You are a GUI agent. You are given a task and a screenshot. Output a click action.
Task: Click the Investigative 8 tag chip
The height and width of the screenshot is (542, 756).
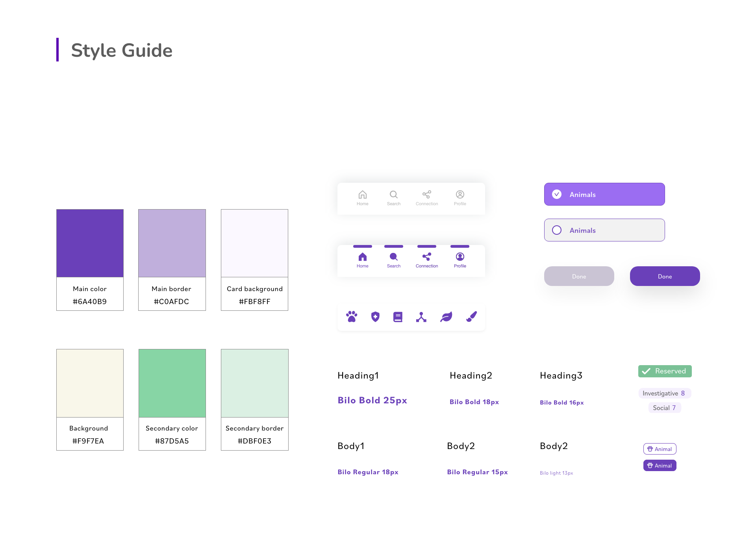[664, 393]
